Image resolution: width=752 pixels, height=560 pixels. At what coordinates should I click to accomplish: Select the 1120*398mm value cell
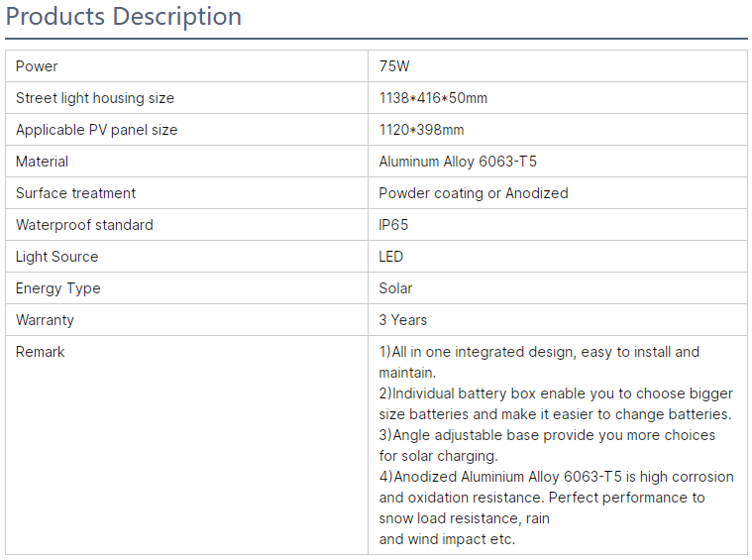(421, 130)
